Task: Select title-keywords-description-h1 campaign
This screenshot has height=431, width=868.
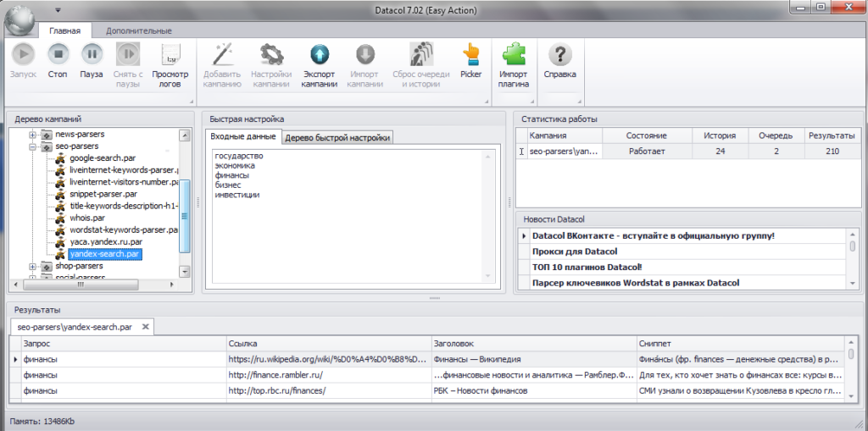Action: point(124,207)
